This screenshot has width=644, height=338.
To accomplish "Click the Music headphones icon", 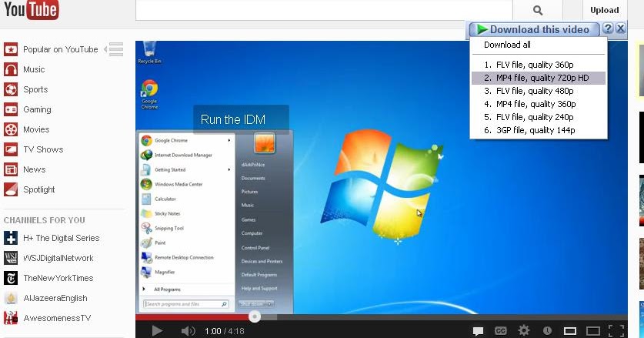I will 11,69.
